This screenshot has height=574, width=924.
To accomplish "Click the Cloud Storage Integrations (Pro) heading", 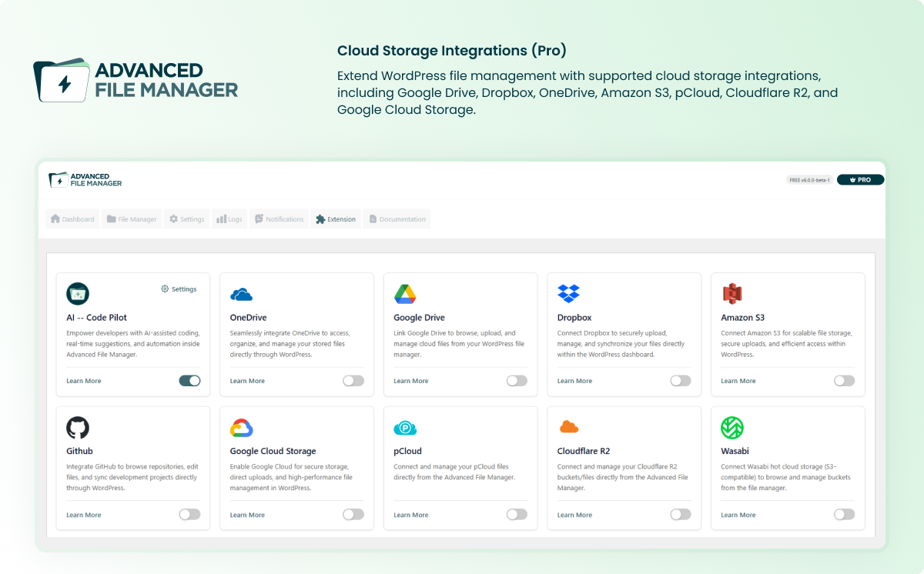I will click(452, 51).
